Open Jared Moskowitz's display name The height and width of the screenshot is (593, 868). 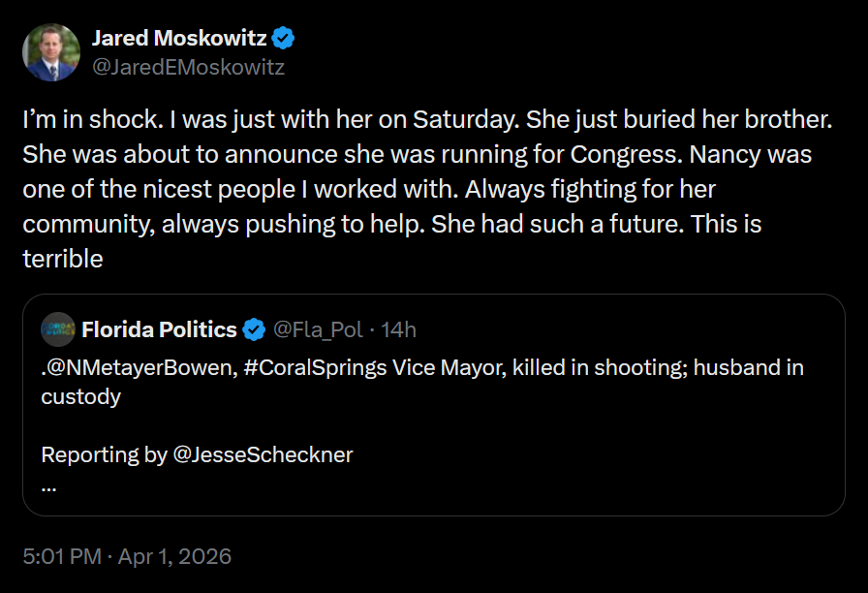179,39
